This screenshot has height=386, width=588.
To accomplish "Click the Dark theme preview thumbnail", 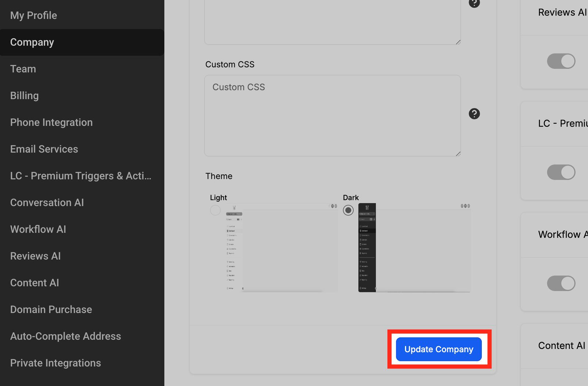I will tap(414, 248).
